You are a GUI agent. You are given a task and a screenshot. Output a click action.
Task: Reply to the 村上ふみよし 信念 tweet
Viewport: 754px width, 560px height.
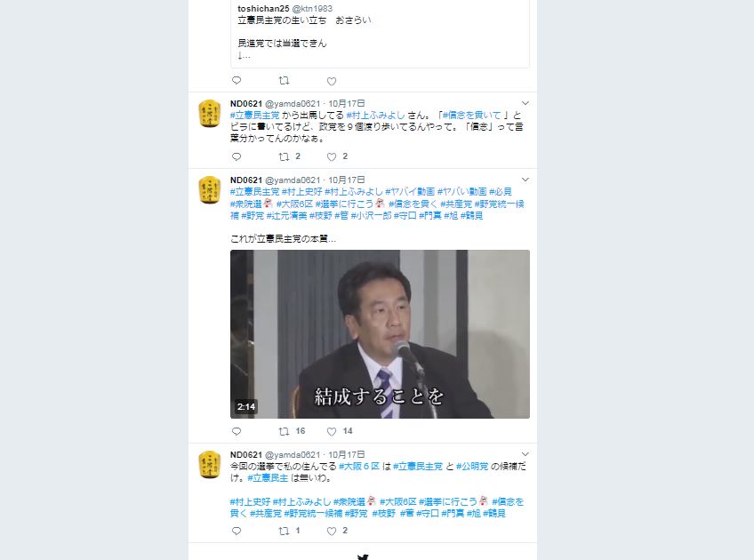coord(237,156)
